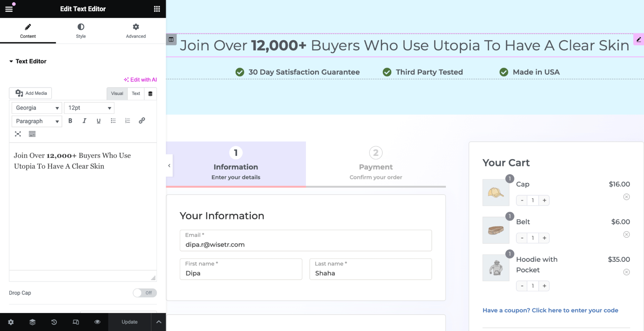Open the 12pt font size dropdown
The image size is (644, 331).
(89, 108)
